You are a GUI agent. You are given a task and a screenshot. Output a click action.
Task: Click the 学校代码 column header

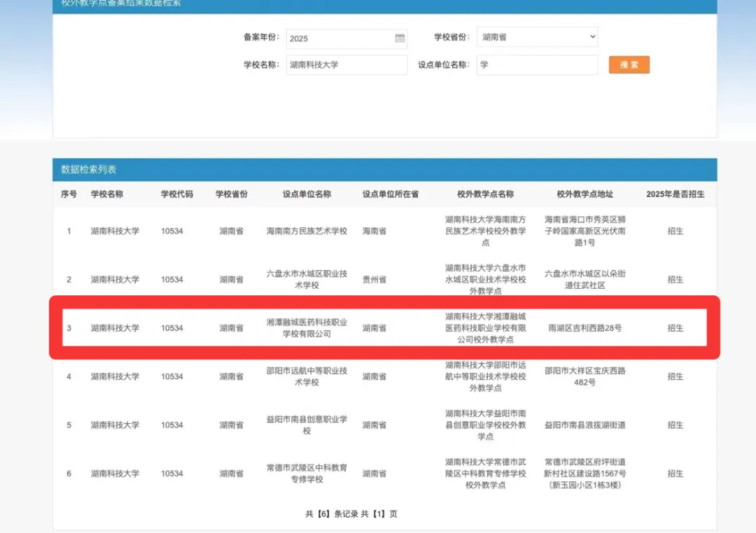[176, 194]
